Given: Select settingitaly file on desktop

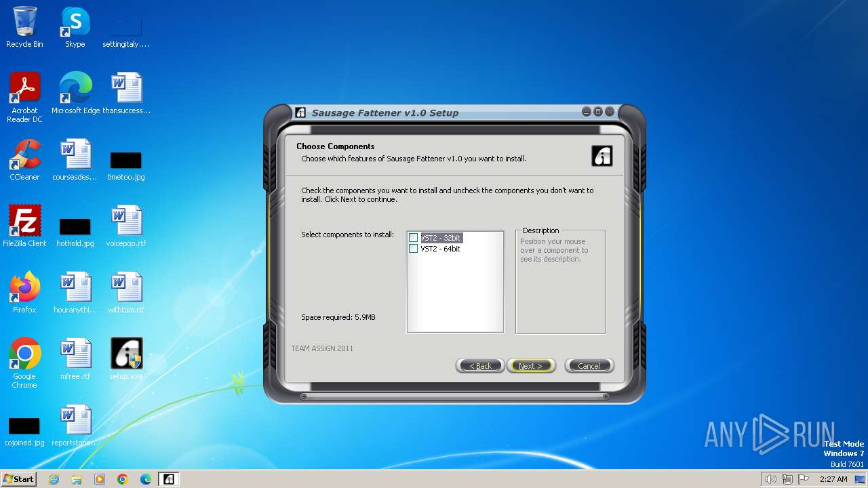Looking at the screenshot, I should (126, 30).
